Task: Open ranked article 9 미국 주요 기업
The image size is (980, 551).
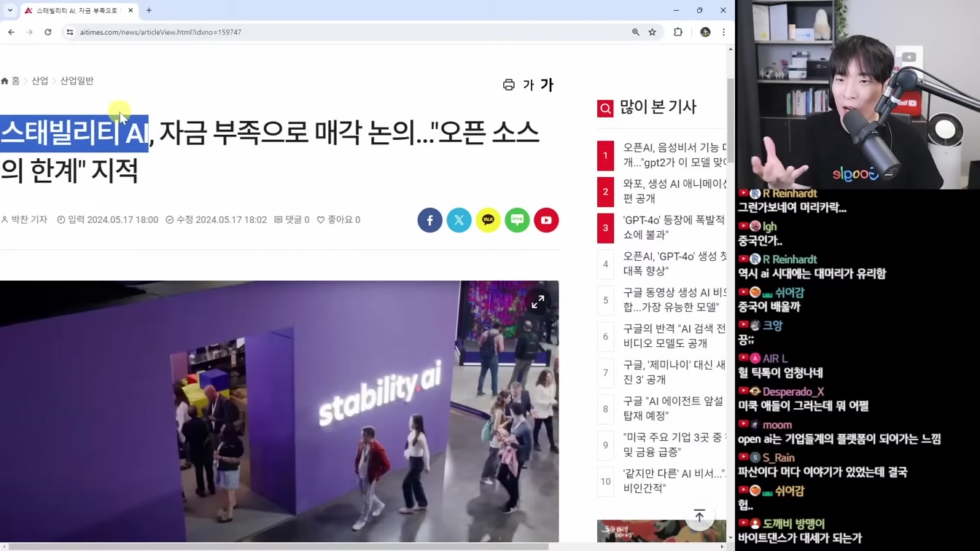Action: point(674,445)
